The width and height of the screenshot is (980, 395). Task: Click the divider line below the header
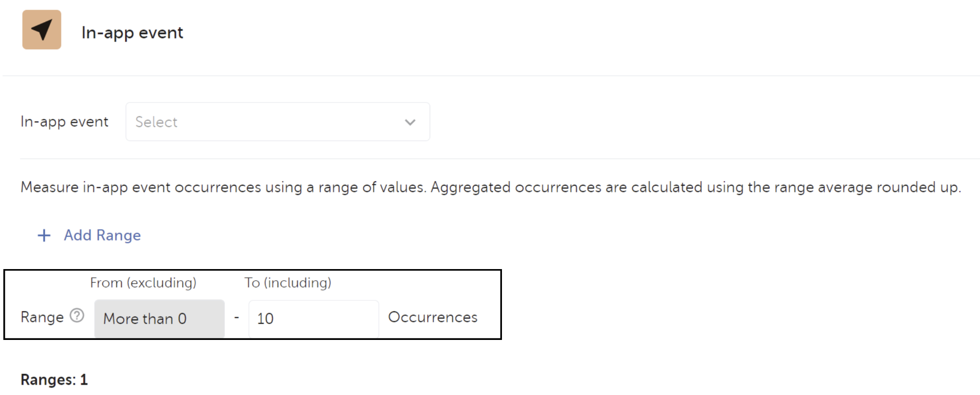click(490, 76)
